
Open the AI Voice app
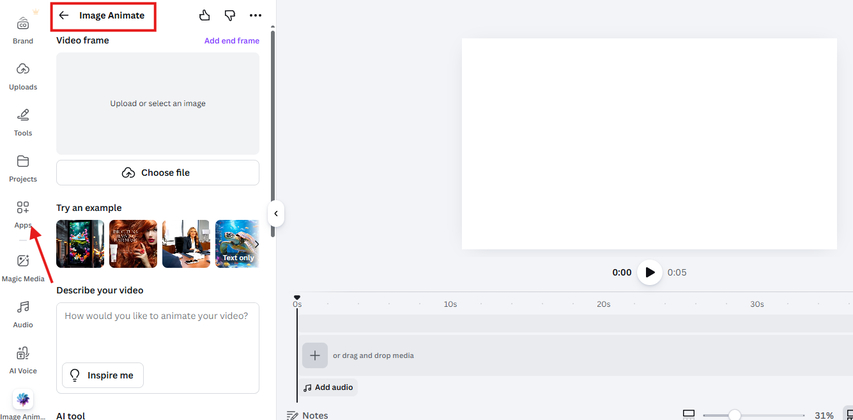pos(23,360)
